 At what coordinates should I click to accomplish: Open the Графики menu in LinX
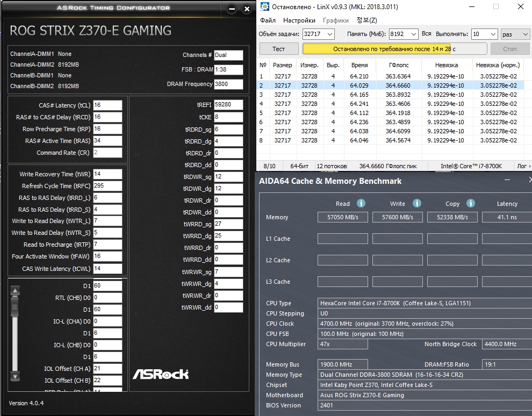[335, 20]
